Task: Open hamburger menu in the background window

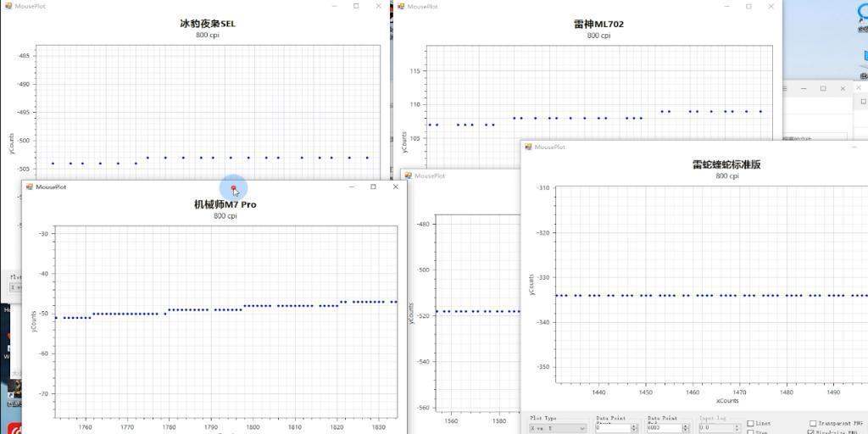Action: [x=786, y=88]
